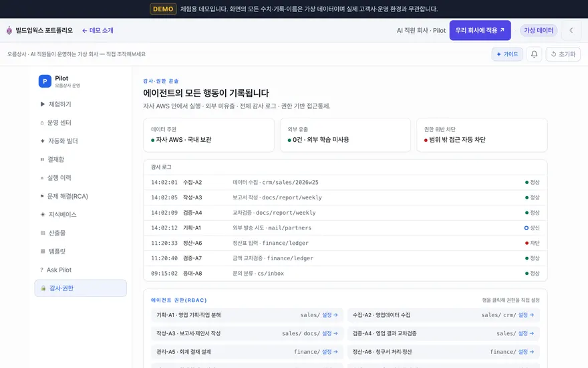Click 상신 status on 기획-A1 row
This screenshot has height=368, width=588.
point(532,228)
